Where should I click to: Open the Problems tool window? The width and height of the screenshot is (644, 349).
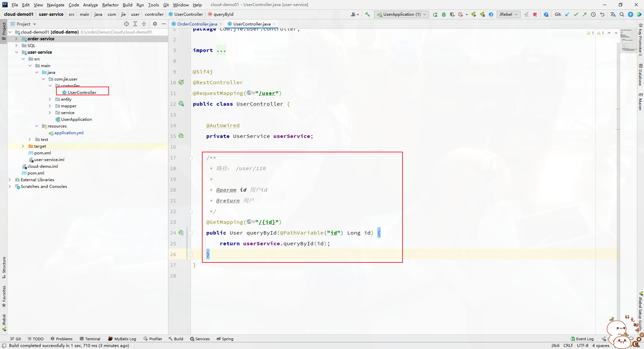point(62,339)
